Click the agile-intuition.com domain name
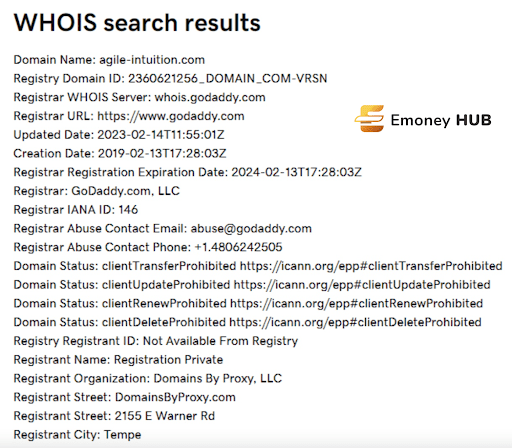 point(152,60)
